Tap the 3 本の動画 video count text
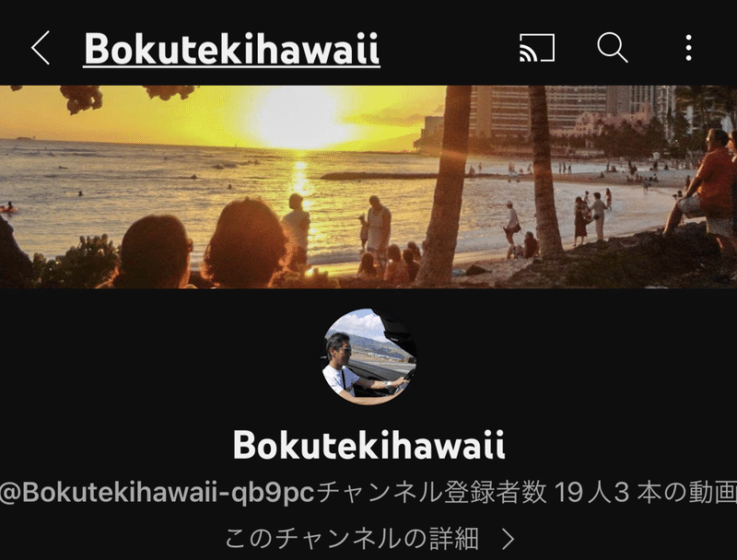 [676, 493]
